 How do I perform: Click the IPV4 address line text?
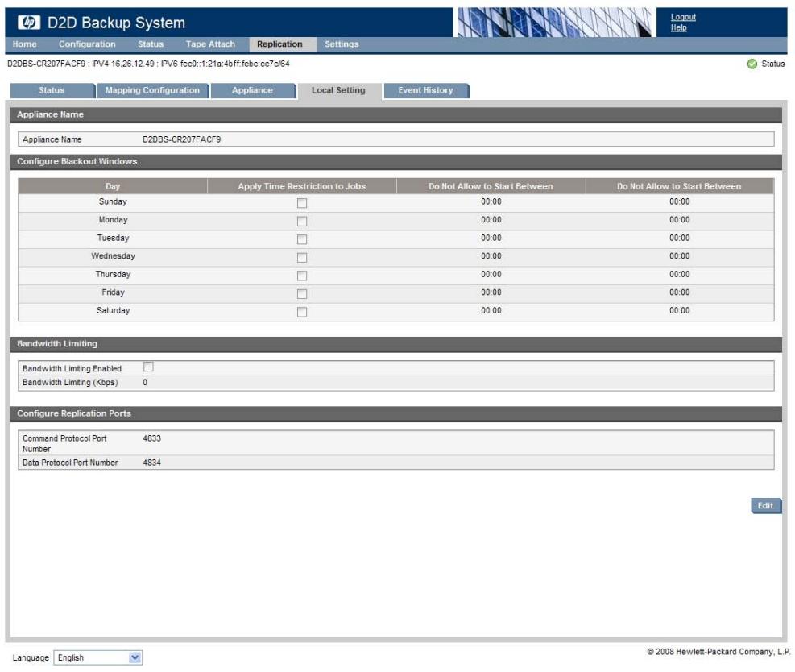(148, 64)
